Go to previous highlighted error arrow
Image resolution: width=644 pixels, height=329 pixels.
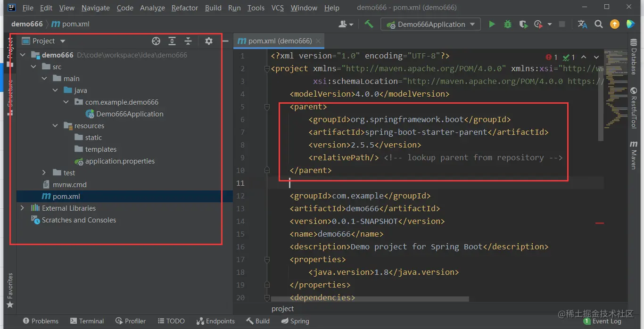pyautogui.click(x=584, y=57)
